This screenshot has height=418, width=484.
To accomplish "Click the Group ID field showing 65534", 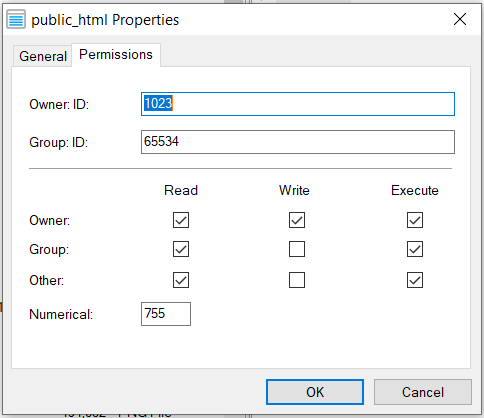I will point(298,142).
